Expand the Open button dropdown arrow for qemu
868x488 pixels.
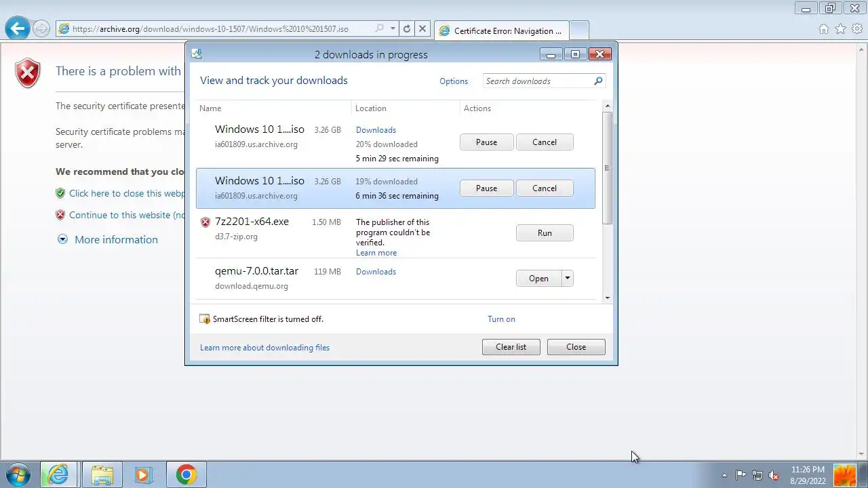pos(568,279)
